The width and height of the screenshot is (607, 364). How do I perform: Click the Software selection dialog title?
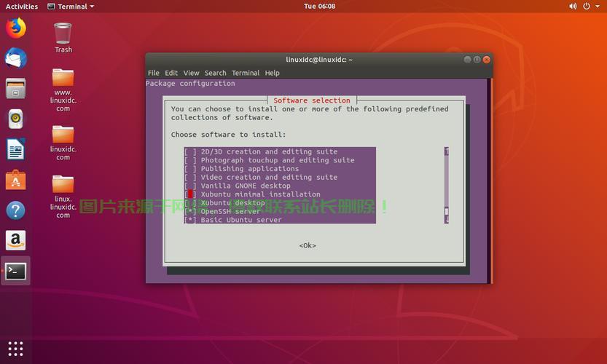312,100
